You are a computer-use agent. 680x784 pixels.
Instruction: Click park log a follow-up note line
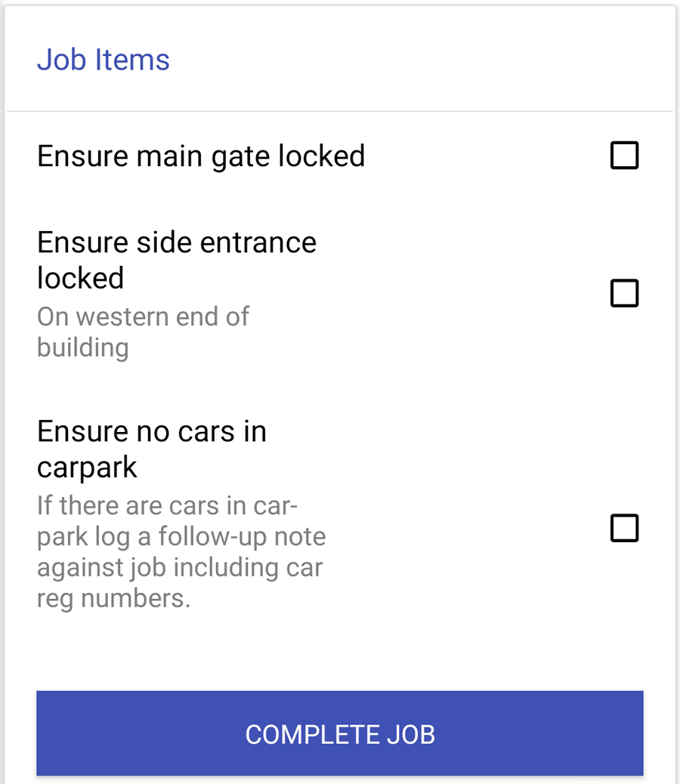coord(181,537)
